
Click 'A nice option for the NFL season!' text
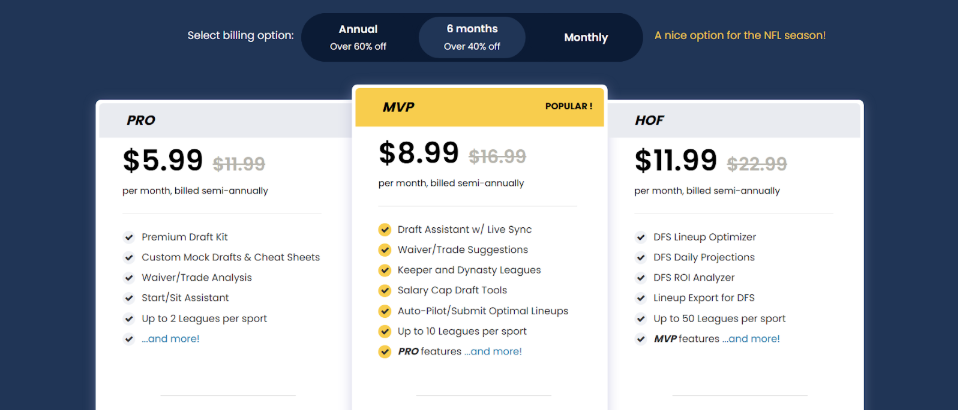[x=740, y=35]
